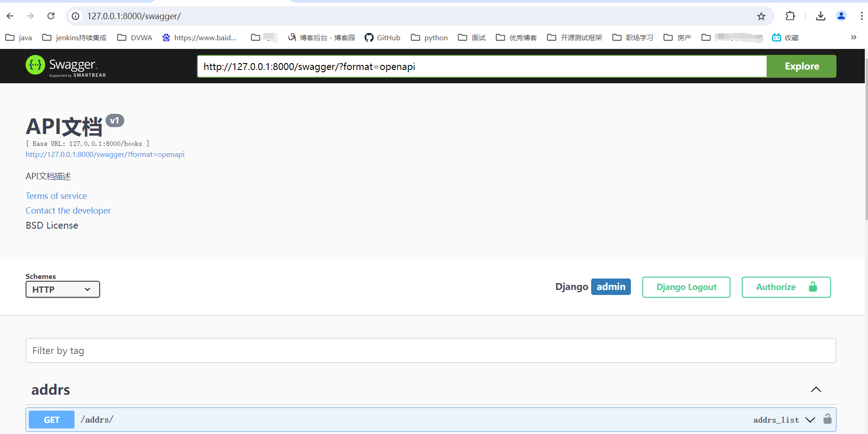Bookmark this page with the star icon
The image size is (868, 434).
[x=761, y=16]
